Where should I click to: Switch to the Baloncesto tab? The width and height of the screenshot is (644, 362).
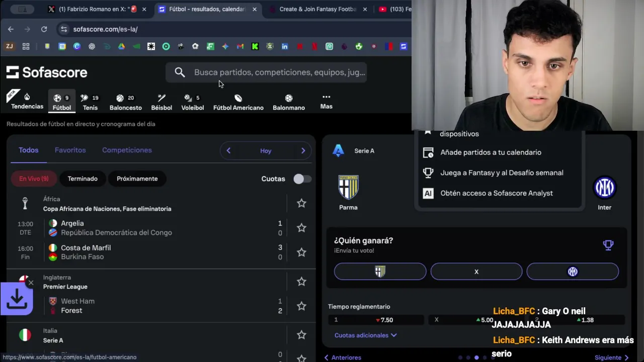pos(126,102)
